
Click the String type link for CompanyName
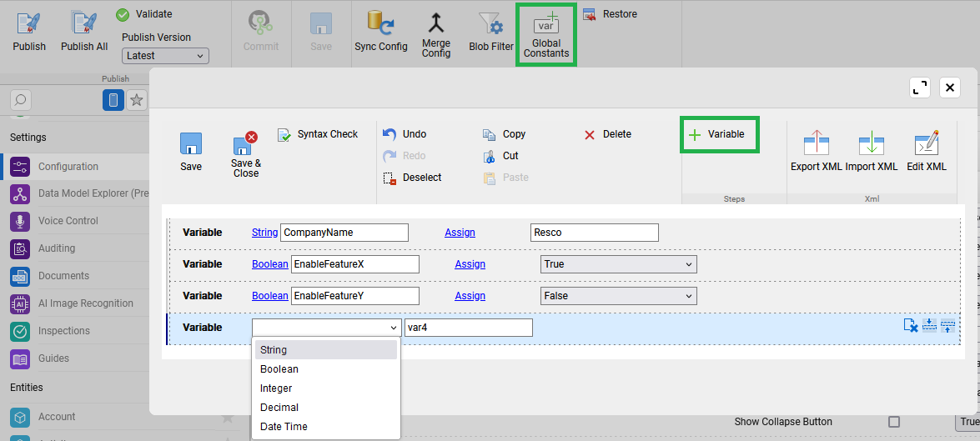pyautogui.click(x=264, y=233)
